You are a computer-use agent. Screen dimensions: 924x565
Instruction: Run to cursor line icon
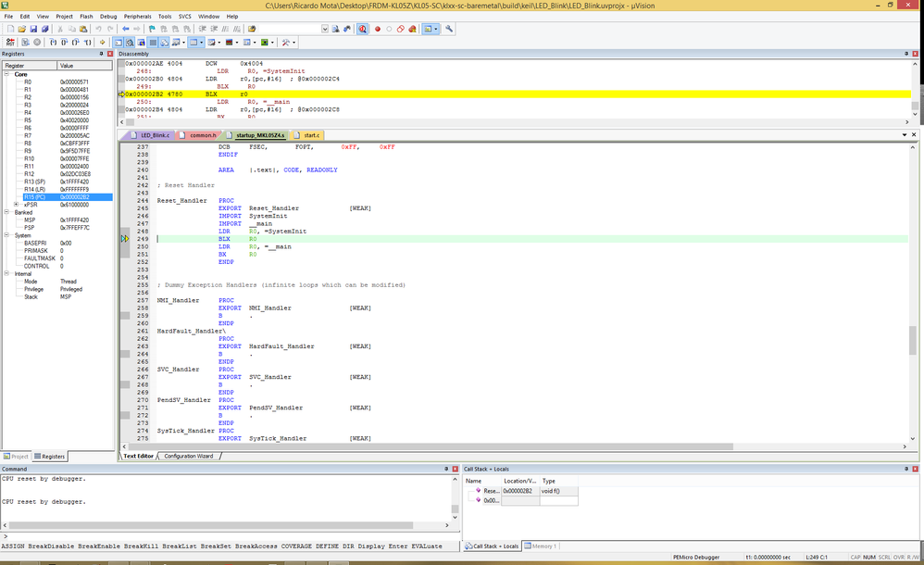pyautogui.click(x=87, y=43)
